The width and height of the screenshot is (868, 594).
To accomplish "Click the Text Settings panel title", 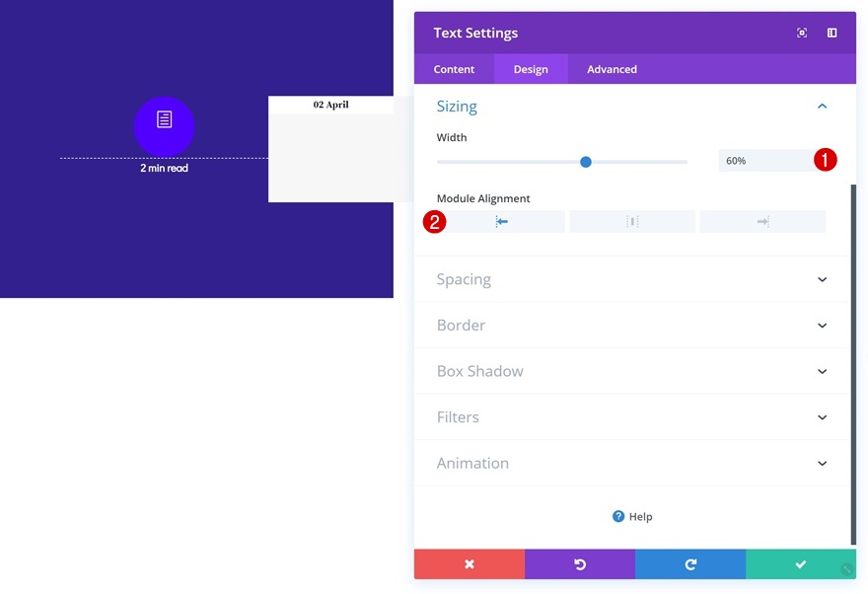I will 475,33.
